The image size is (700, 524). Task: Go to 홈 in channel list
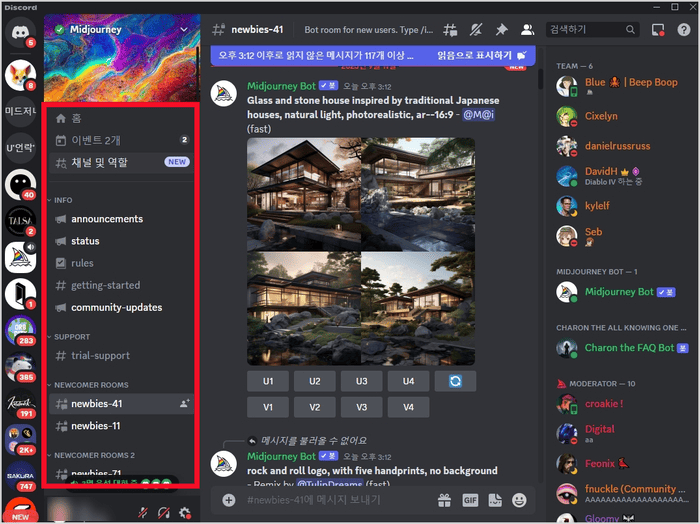[x=121, y=118]
